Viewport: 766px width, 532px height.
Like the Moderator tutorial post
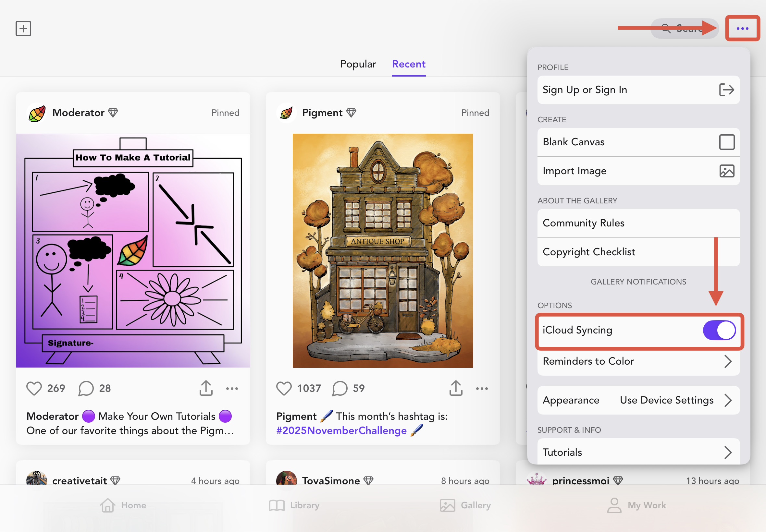34,388
